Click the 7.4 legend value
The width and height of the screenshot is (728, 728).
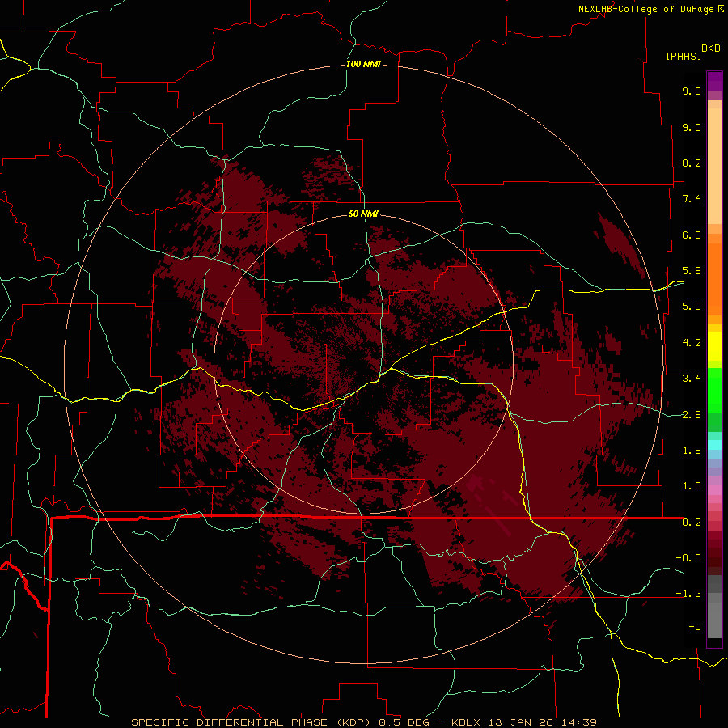click(692, 199)
